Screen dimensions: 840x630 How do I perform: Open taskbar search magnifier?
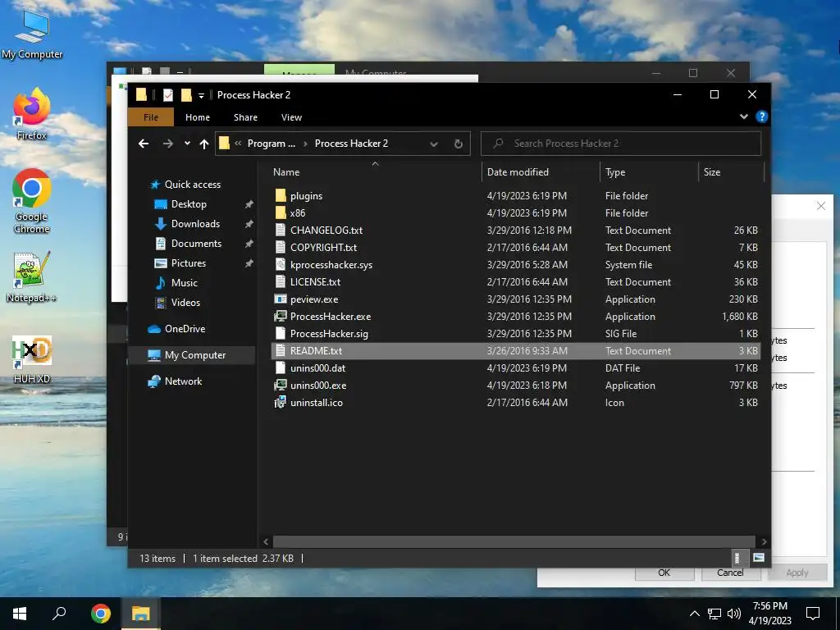pyautogui.click(x=59, y=614)
